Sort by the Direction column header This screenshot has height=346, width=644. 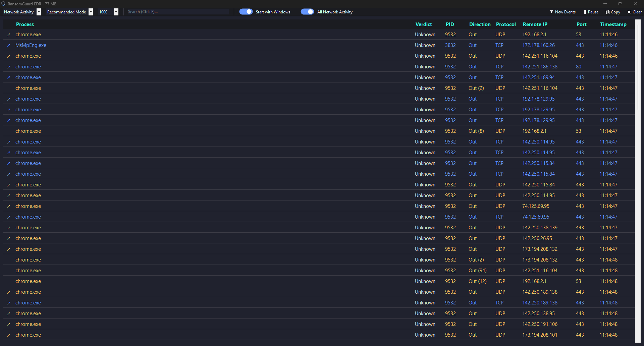pos(480,24)
